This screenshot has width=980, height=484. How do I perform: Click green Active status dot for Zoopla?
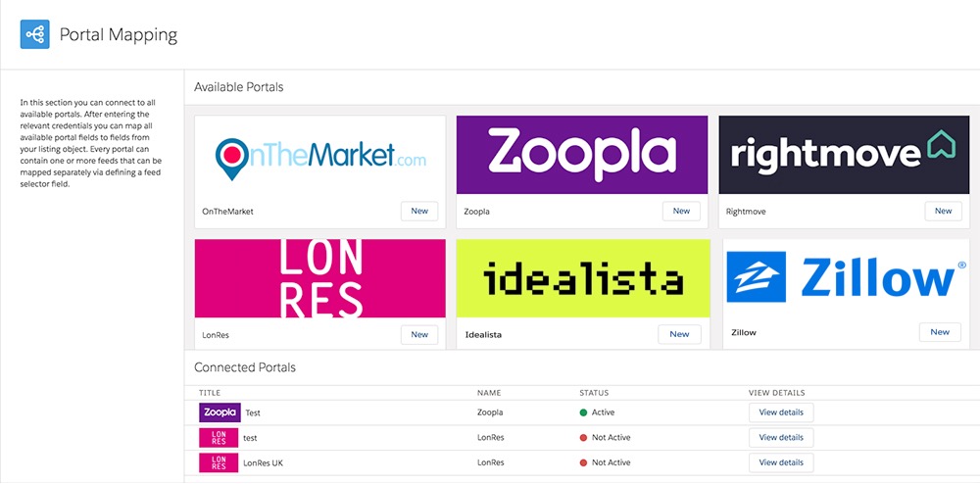coord(583,412)
